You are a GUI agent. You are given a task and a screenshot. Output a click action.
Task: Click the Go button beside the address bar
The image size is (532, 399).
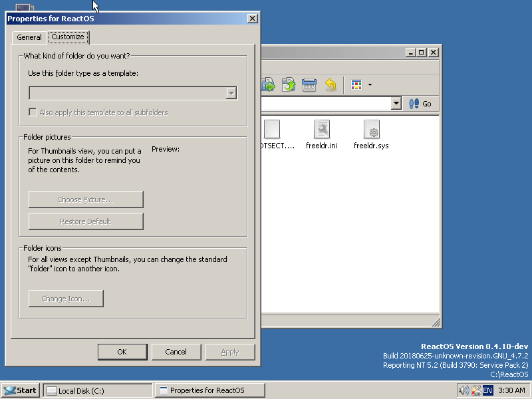click(424, 103)
